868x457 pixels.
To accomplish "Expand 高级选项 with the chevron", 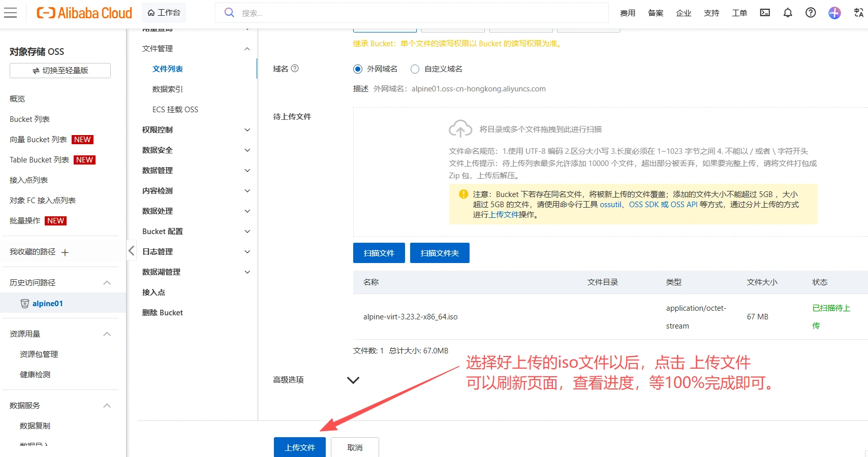I will pos(353,380).
